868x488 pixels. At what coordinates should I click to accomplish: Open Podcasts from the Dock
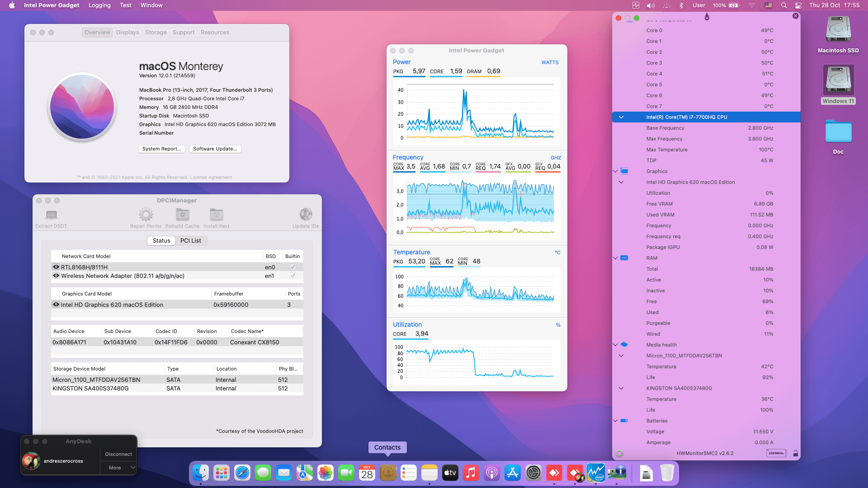pos(492,473)
